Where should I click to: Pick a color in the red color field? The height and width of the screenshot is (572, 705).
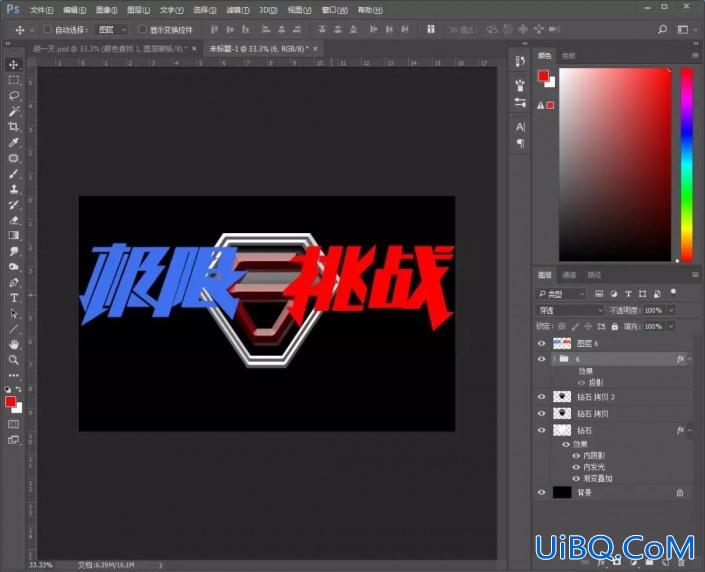[615, 164]
